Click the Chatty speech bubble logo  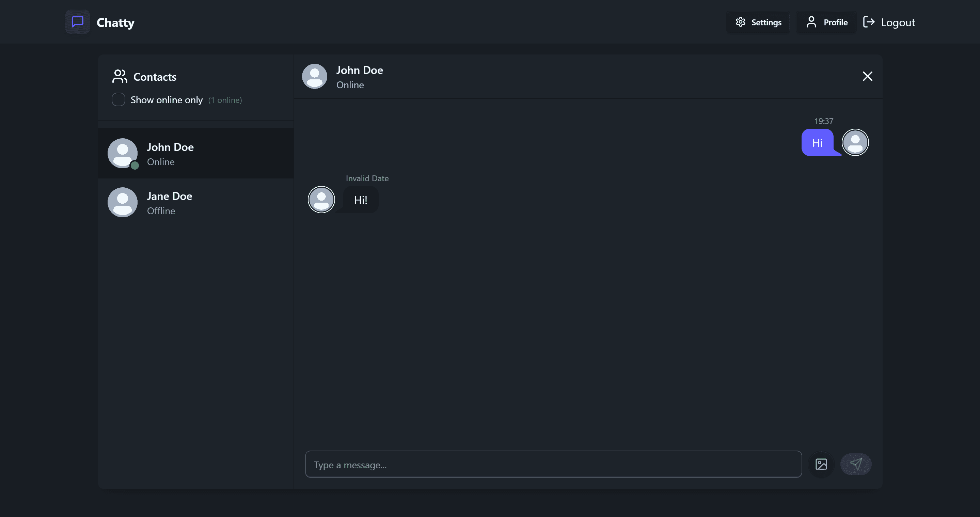(x=77, y=22)
